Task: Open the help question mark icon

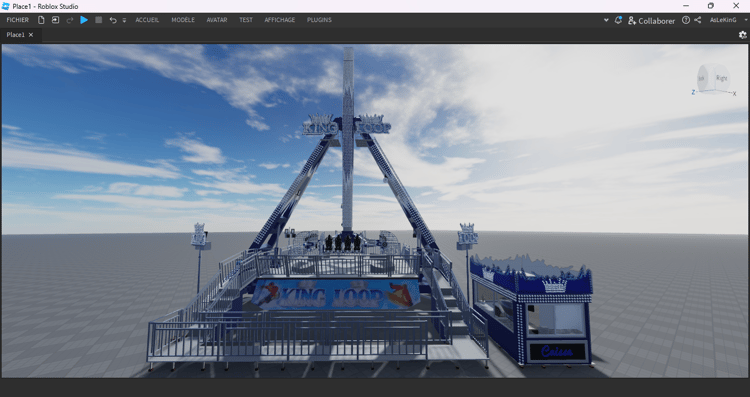Action: 686,20
